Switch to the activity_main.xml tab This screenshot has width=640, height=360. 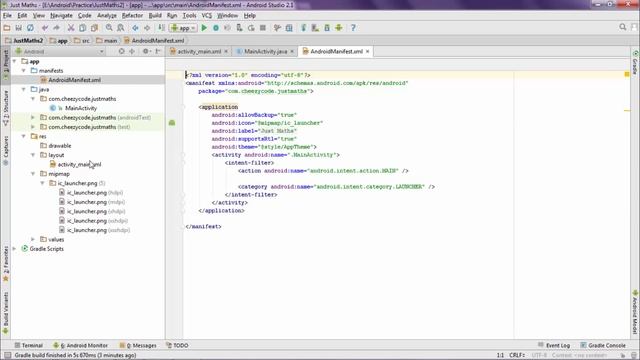199,51
